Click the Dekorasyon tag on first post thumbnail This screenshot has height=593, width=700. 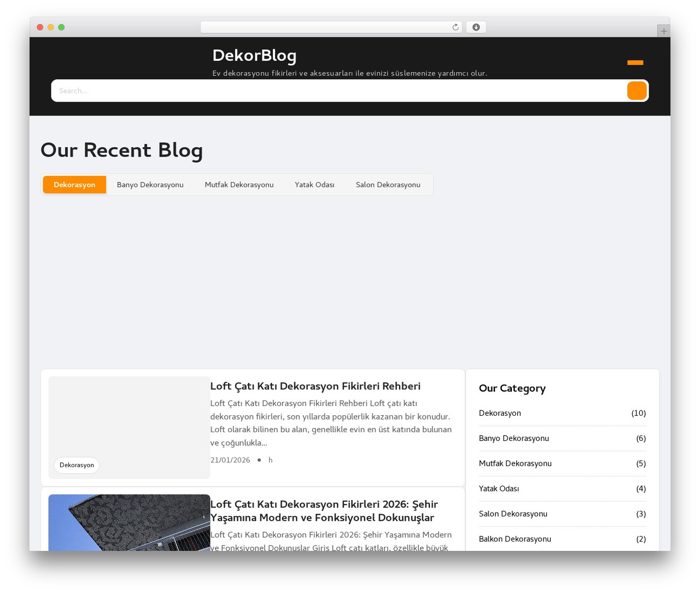point(77,465)
